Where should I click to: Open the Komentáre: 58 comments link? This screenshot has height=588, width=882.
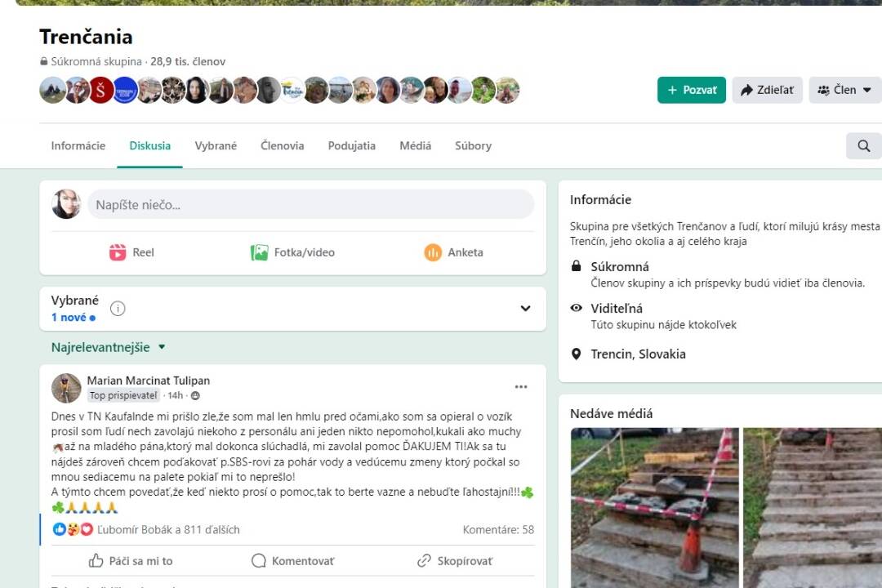pyautogui.click(x=498, y=529)
